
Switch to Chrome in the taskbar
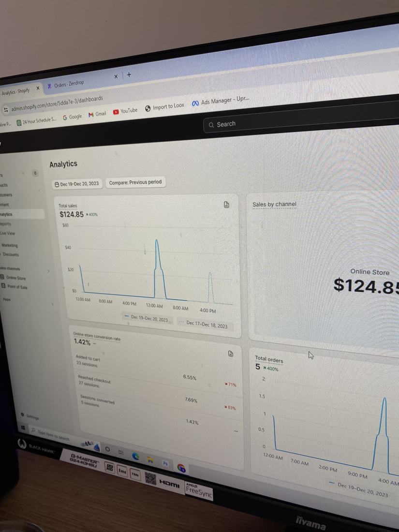click(x=181, y=468)
